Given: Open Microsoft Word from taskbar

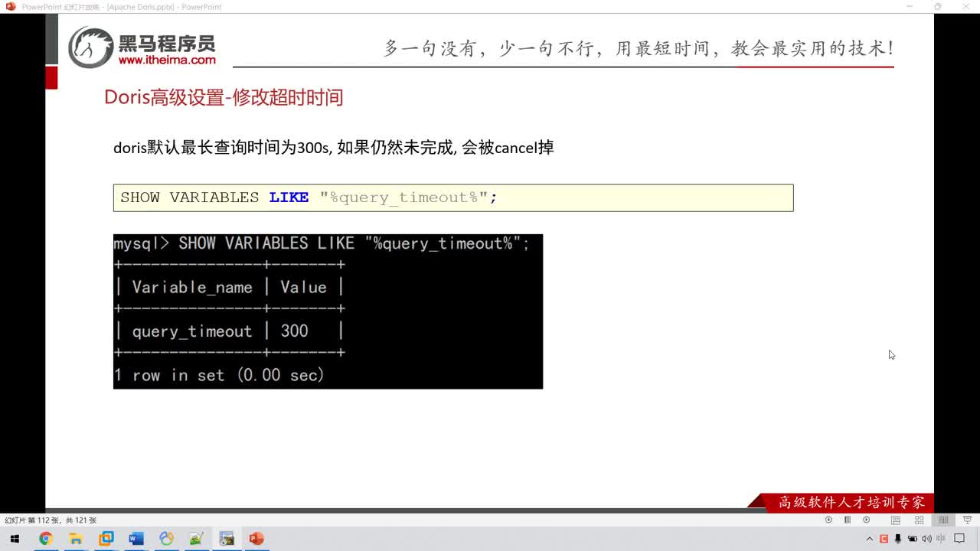Looking at the screenshot, I should tap(136, 539).
